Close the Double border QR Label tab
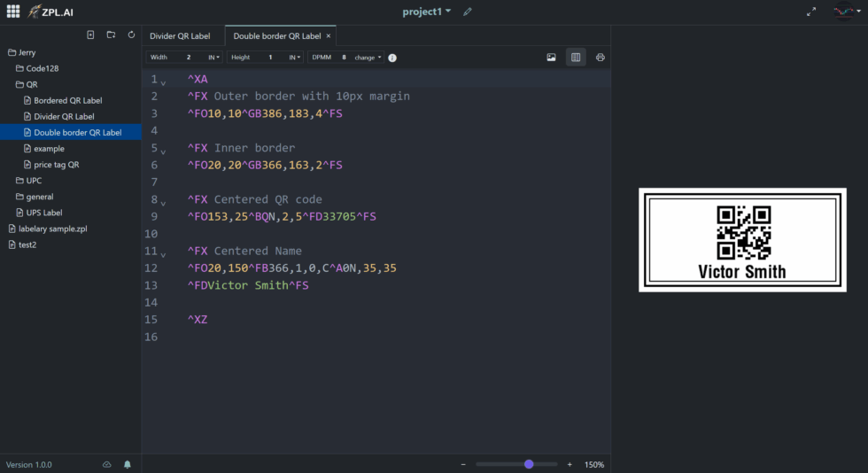This screenshot has width=868, height=473. click(x=329, y=36)
